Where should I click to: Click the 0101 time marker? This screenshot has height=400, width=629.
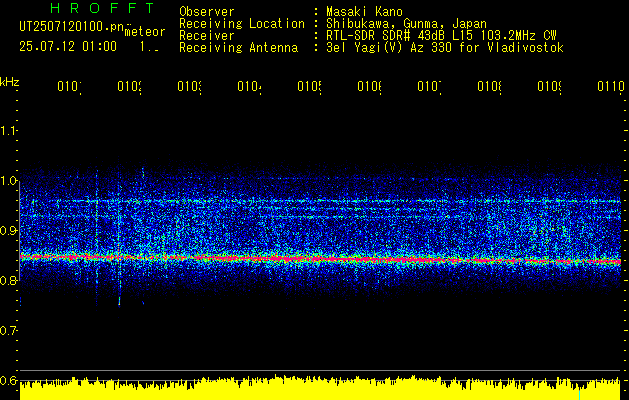click(69, 86)
